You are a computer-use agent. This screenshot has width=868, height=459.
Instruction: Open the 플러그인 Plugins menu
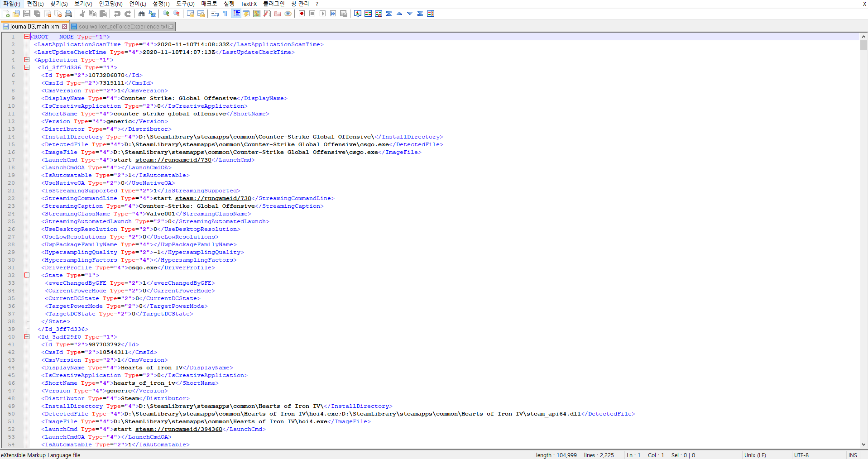274,4
